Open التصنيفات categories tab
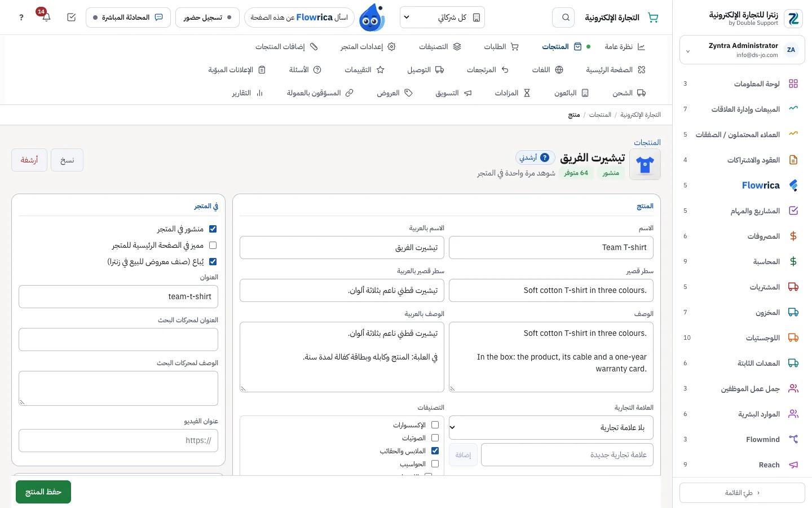 [x=440, y=47]
